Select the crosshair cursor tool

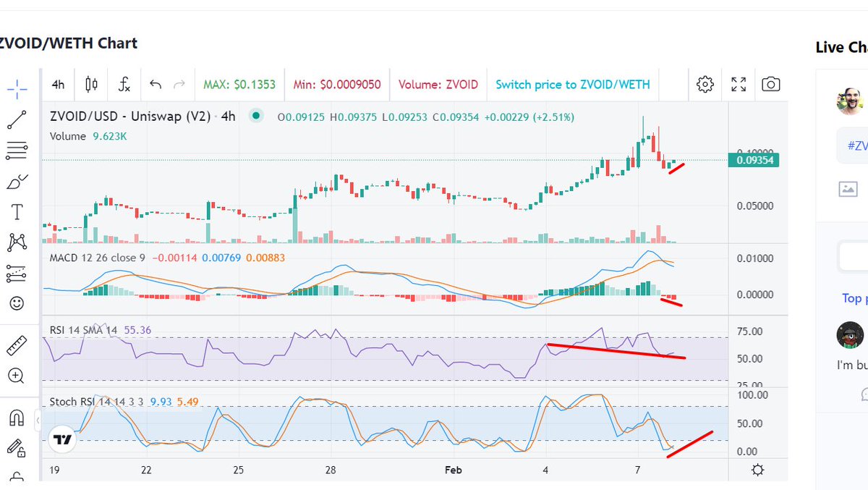17,90
